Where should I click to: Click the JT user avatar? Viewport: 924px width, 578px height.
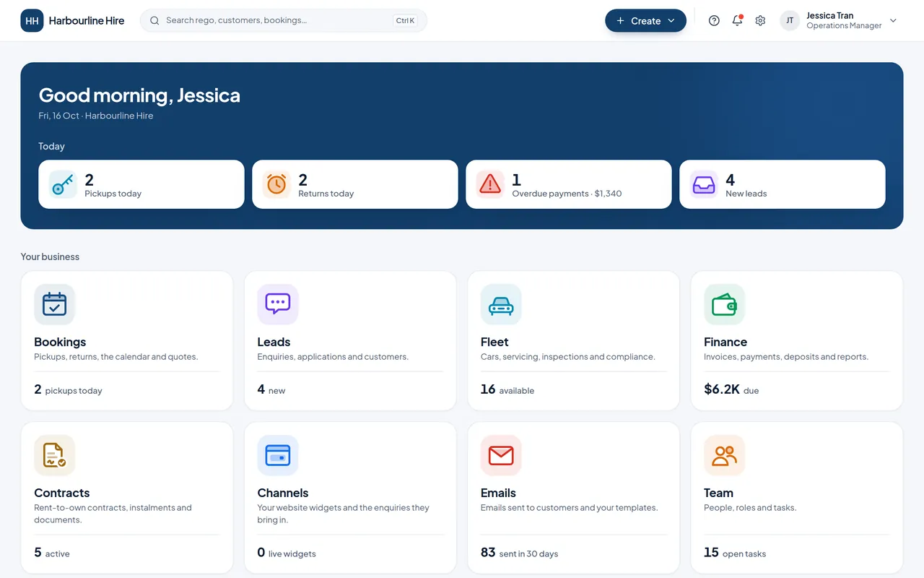click(790, 21)
